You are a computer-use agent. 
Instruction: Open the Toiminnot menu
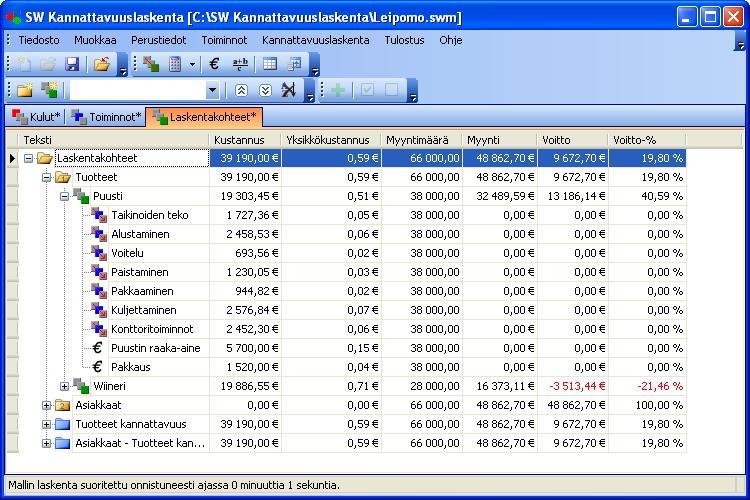pyautogui.click(x=224, y=40)
